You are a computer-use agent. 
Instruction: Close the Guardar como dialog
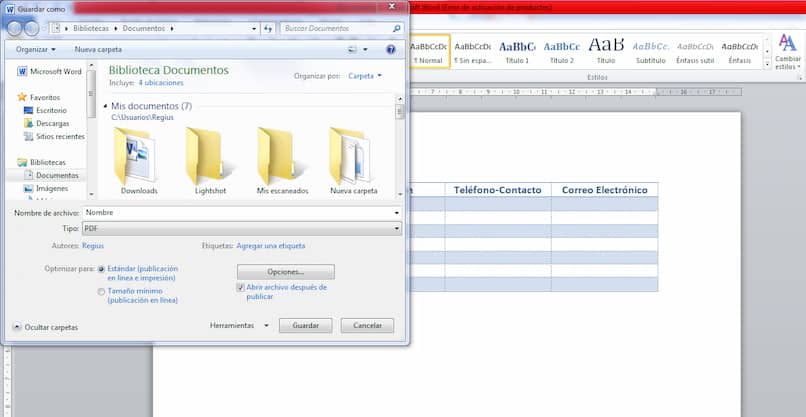392,6
